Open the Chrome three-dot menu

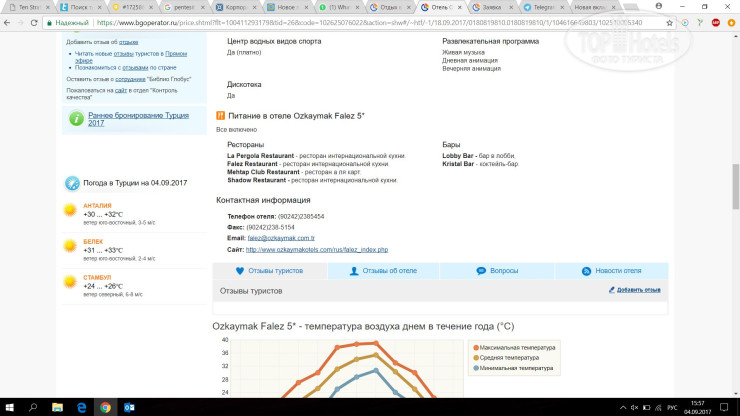pyautogui.click(x=730, y=21)
